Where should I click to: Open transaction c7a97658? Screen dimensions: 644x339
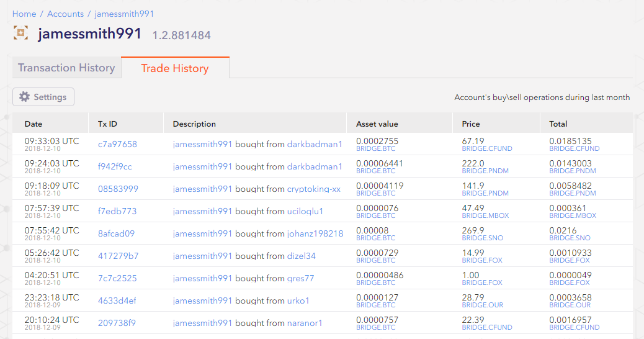click(x=117, y=144)
